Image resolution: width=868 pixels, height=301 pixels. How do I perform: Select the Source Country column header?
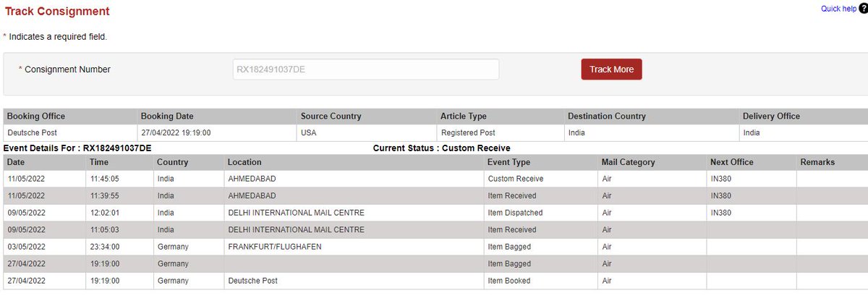pyautogui.click(x=367, y=116)
